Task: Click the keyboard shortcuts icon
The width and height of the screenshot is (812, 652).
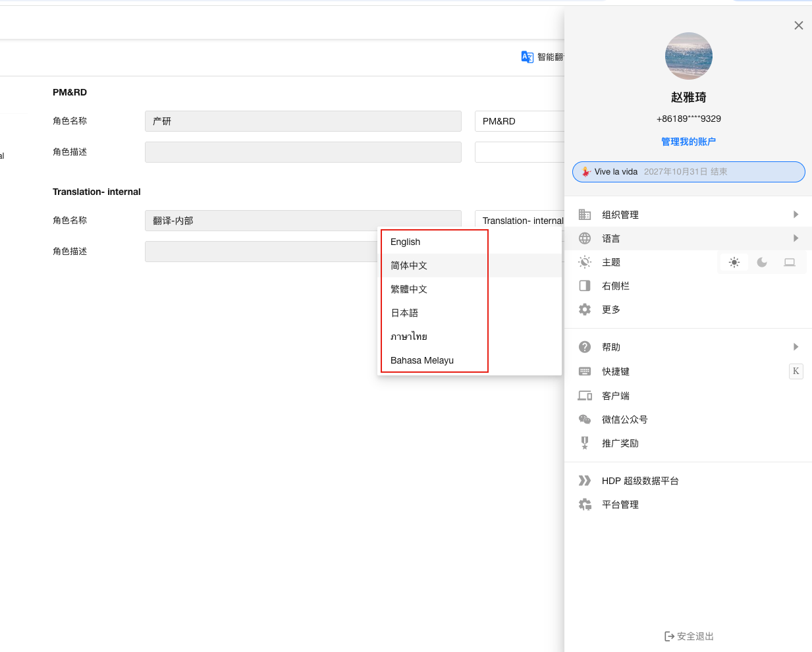Action: 585,371
